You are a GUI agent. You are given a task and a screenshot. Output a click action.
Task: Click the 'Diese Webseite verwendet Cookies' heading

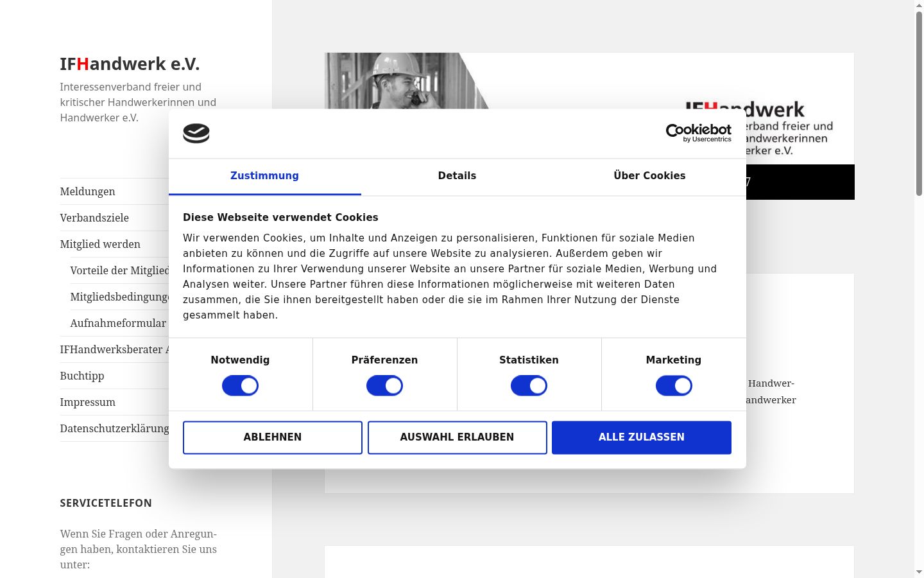click(x=280, y=218)
